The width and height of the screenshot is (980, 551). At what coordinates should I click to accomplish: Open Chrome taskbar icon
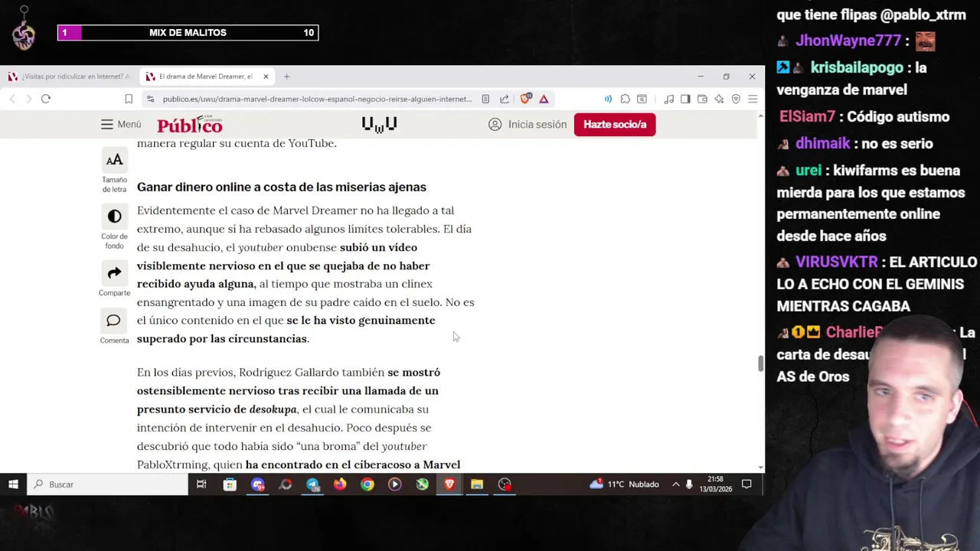(x=367, y=484)
